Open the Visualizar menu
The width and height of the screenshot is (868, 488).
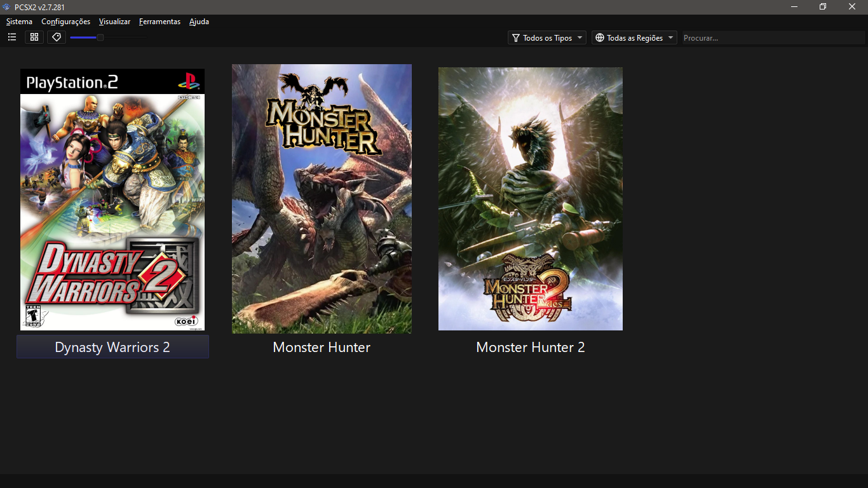click(x=114, y=22)
